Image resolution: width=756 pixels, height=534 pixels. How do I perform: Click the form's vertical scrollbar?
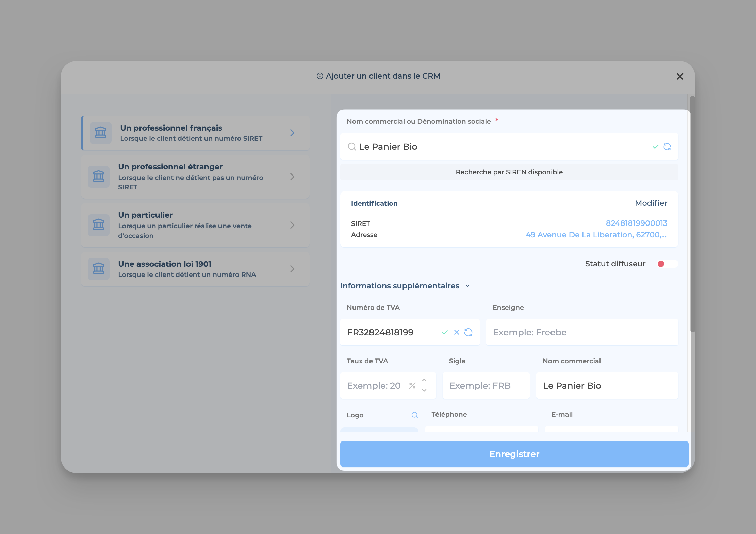(x=692, y=214)
